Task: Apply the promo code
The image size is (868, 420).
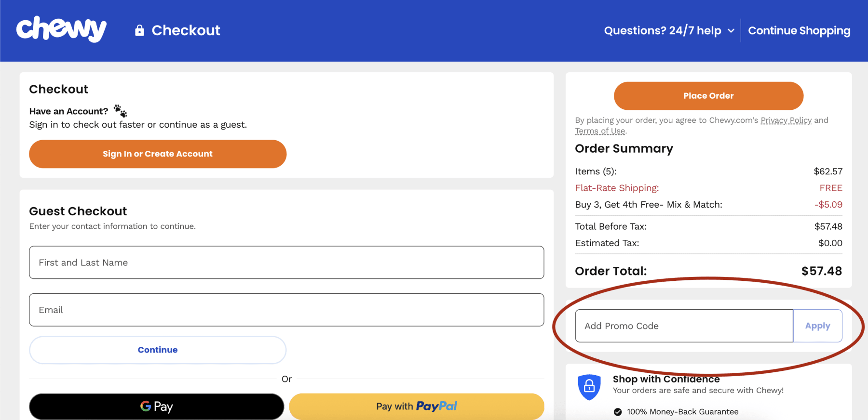Action: click(x=817, y=326)
